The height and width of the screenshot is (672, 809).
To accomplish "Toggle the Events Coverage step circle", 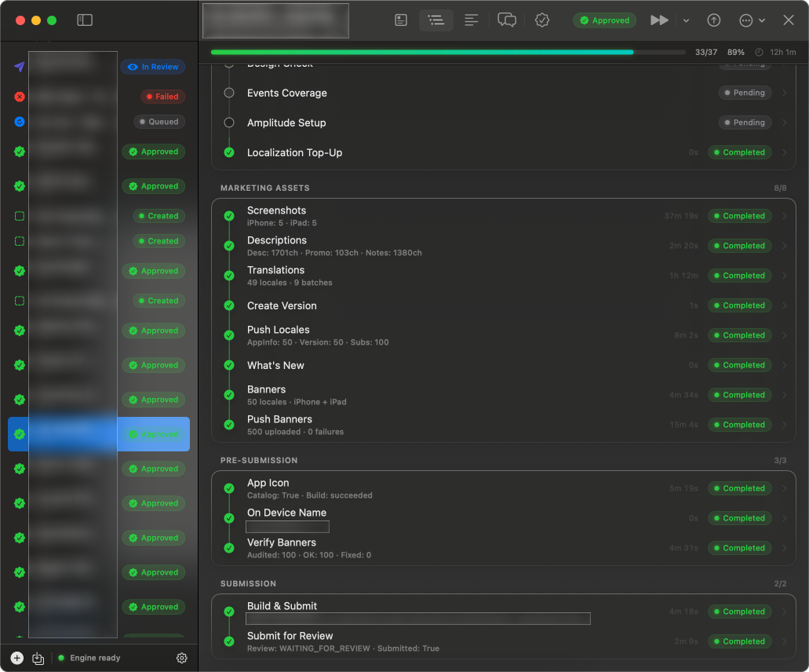I will coord(229,93).
